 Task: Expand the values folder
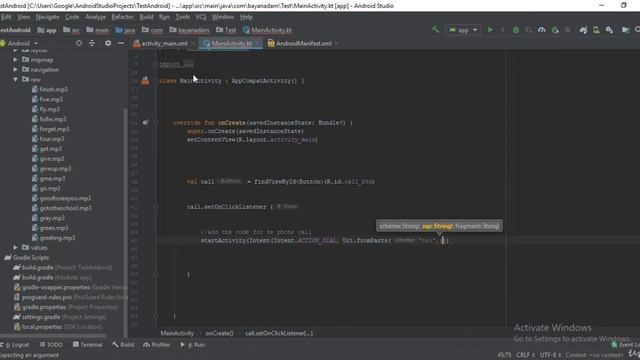pyautogui.click(x=15, y=247)
